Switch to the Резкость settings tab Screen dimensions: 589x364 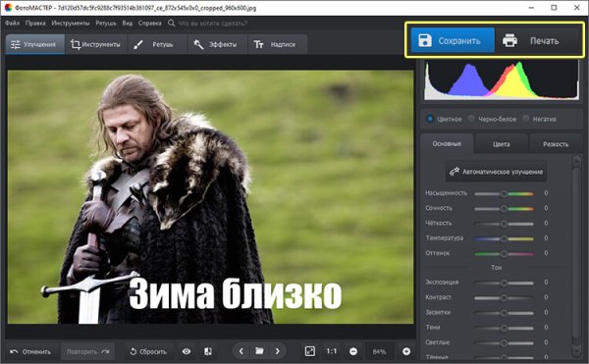556,144
